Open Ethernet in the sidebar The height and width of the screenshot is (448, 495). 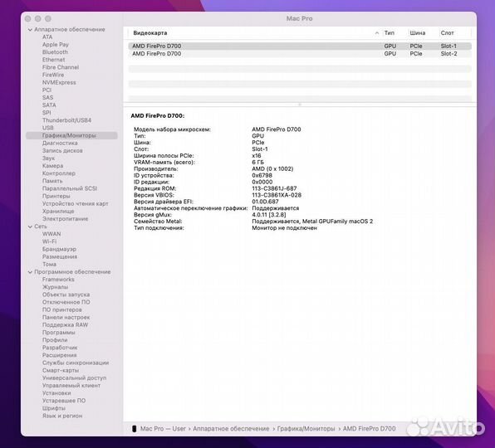pyautogui.click(x=53, y=60)
